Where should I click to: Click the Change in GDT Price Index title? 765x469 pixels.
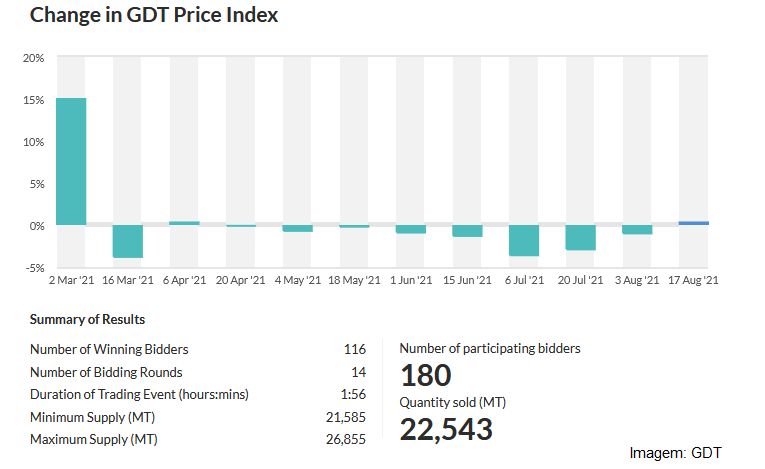click(154, 15)
